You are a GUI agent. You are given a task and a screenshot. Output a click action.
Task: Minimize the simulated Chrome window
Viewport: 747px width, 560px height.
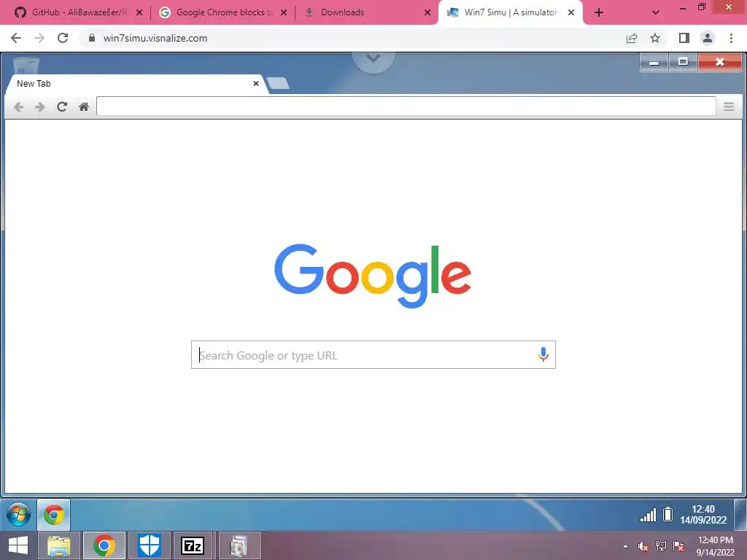(654, 62)
